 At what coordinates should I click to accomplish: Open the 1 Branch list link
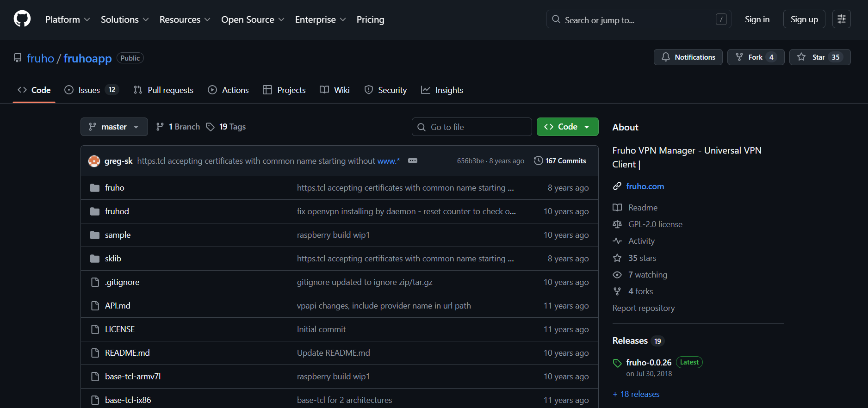pos(178,127)
